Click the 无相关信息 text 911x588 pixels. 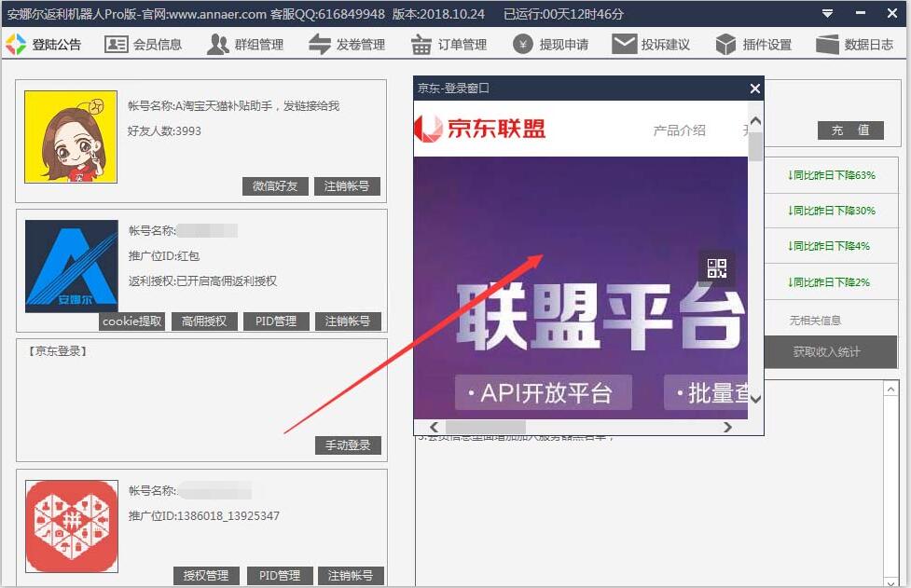[x=815, y=321]
